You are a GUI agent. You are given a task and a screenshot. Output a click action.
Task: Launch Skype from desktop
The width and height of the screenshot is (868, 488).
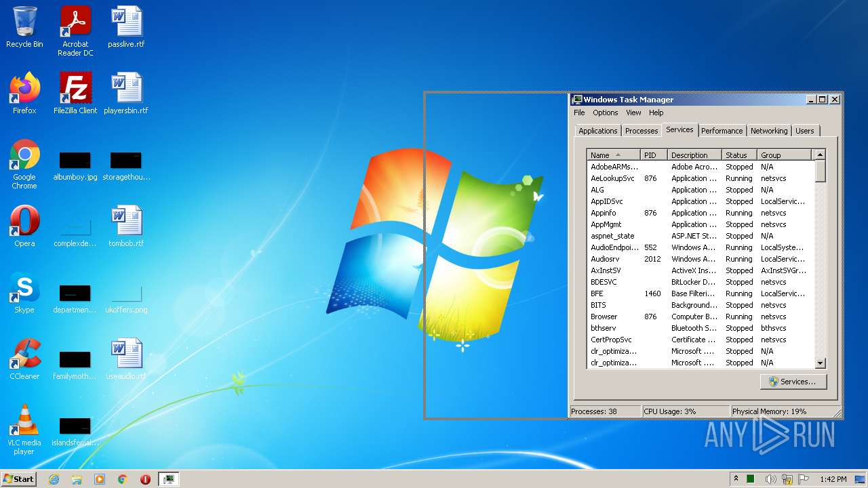point(24,293)
